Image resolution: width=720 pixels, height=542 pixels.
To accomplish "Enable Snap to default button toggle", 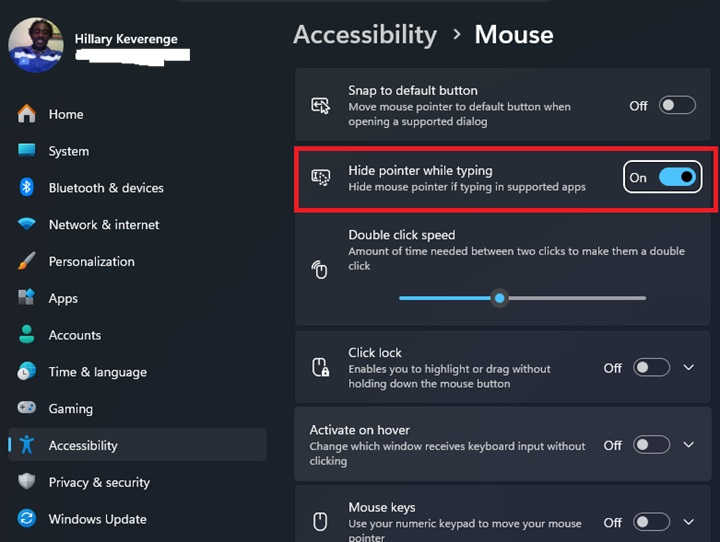I will (677, 105).
